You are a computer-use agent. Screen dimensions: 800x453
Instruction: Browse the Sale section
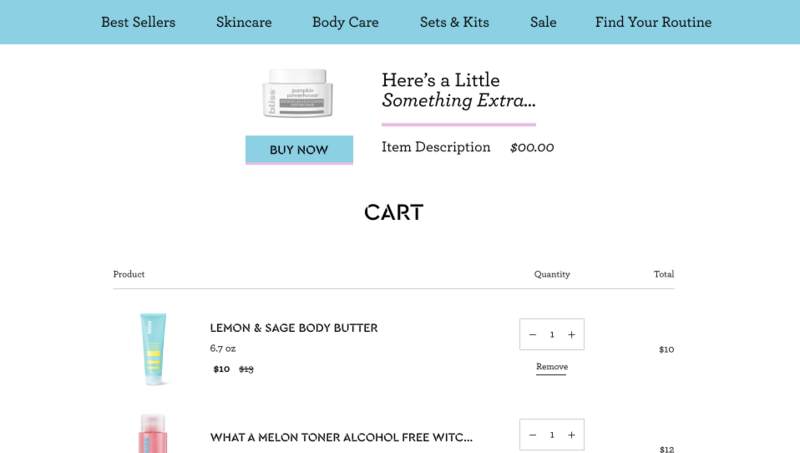(x=543, y=22)
